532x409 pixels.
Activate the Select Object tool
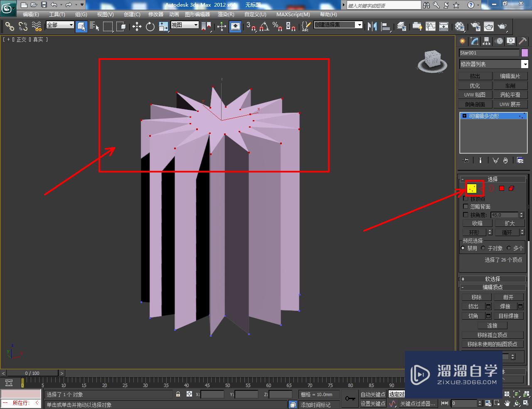click(81, 27)
